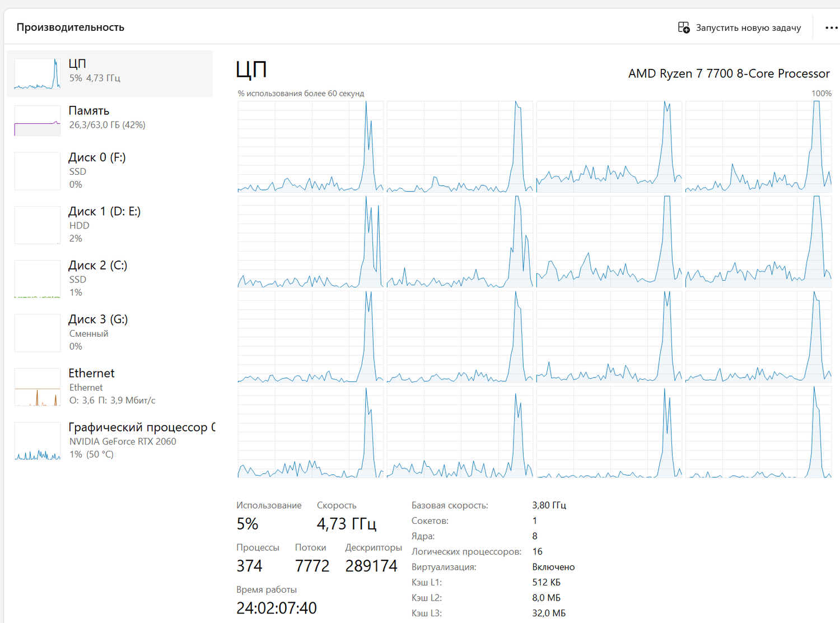Screen dimensions: 840x623
Task: Click the Использование 5% value
Action: 248,524
